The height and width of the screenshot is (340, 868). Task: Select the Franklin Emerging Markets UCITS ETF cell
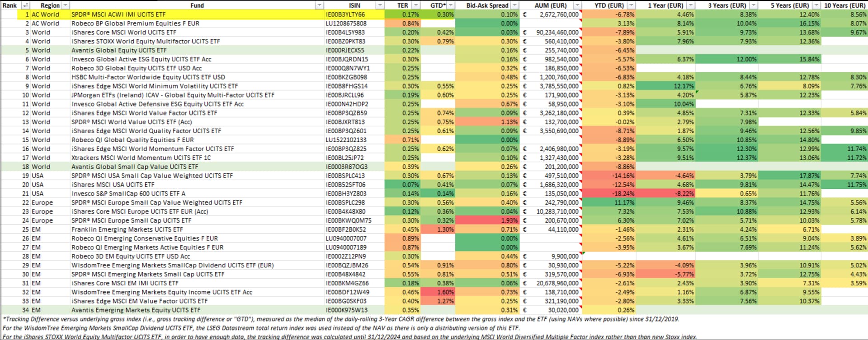coord(197,229)
